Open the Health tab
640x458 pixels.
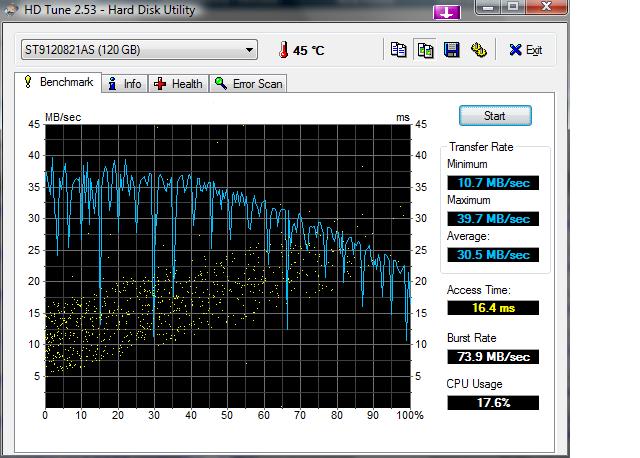click(x=178, y=84)
